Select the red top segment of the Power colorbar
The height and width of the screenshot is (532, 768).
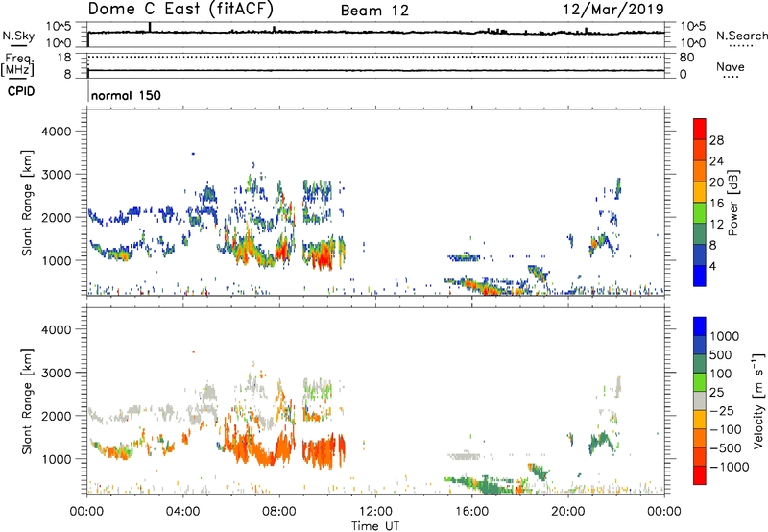pos(700,130)
